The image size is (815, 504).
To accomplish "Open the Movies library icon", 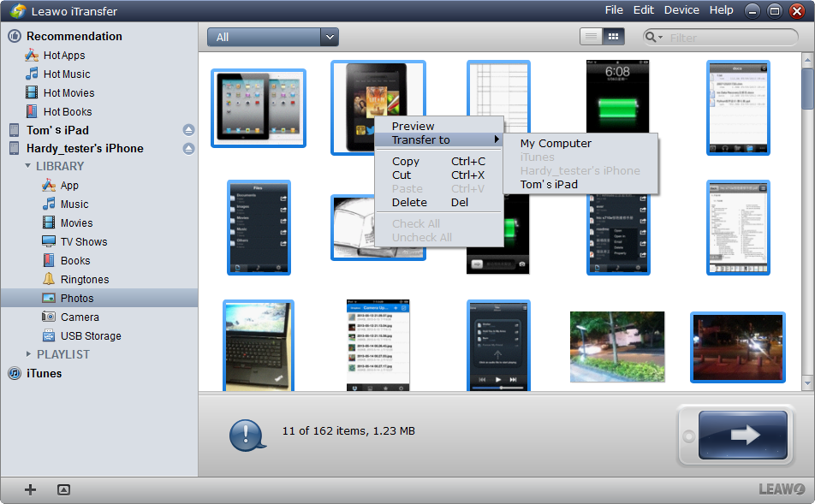I will [x=49, y=222].
